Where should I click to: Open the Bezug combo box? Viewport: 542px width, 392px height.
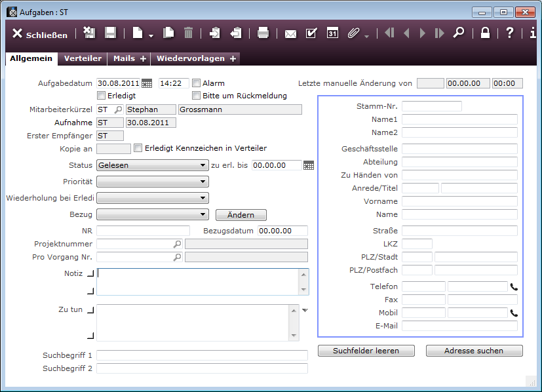152,214
